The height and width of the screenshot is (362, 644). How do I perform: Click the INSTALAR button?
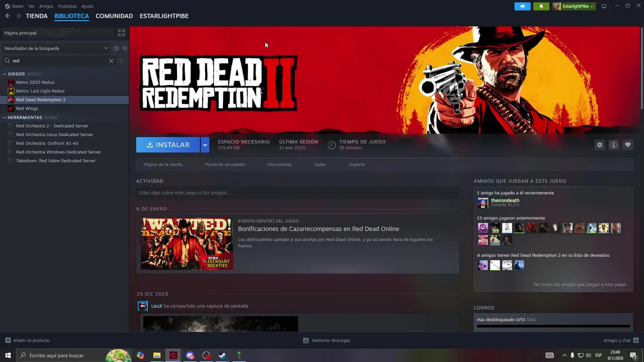point(168,145)
